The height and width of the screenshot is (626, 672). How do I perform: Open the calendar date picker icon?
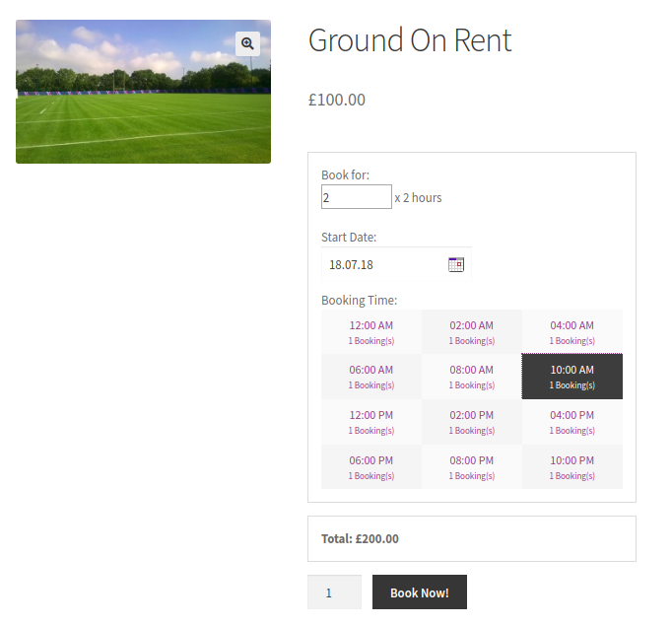(456, 264)
